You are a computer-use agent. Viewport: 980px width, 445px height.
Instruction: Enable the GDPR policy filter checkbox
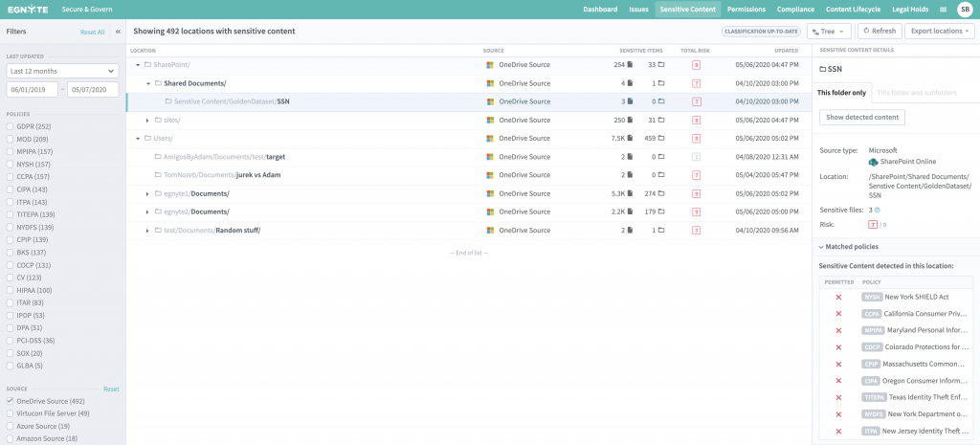click(x=11, y=126)
